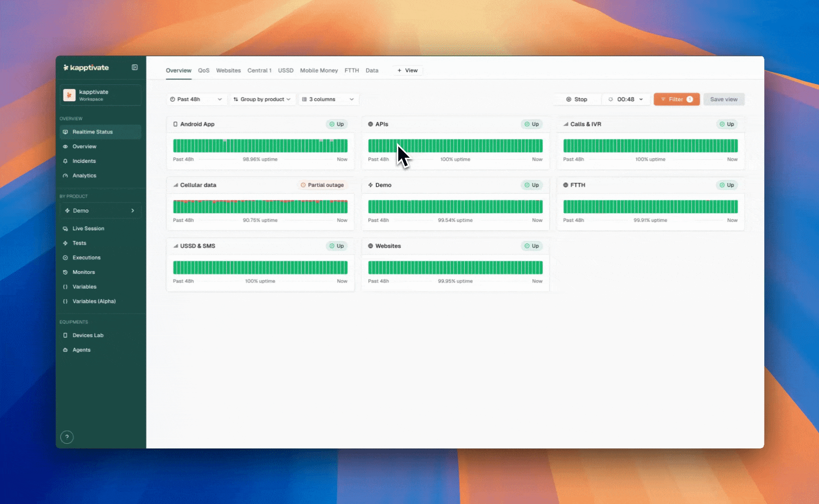The height and width of the screenshot is (504, 819).
Task: Click Android App card title
Action: click(197, 124)
